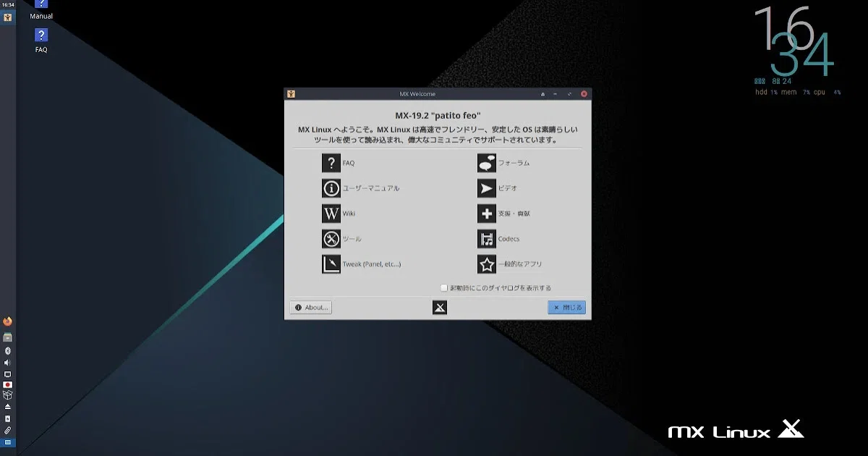Click the About... button
This screenshot has width=868, height=456.
pyautogui.click(x=311, y=308)
